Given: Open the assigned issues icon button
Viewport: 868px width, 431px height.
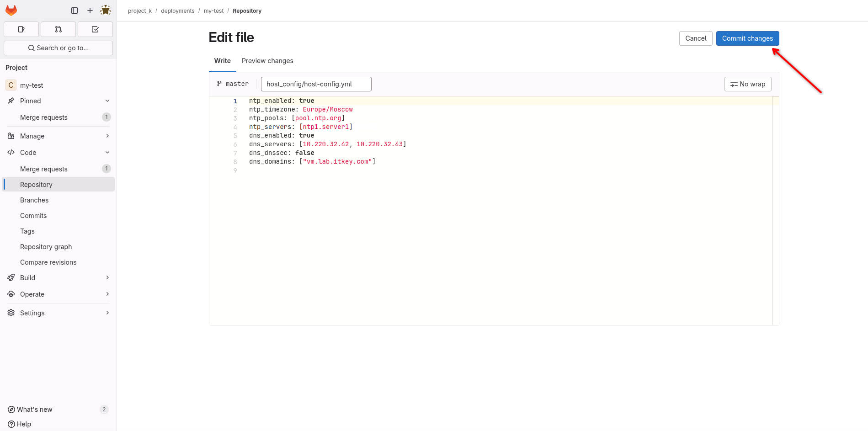Looking at the screenshot, I should (x=21, y=29).
